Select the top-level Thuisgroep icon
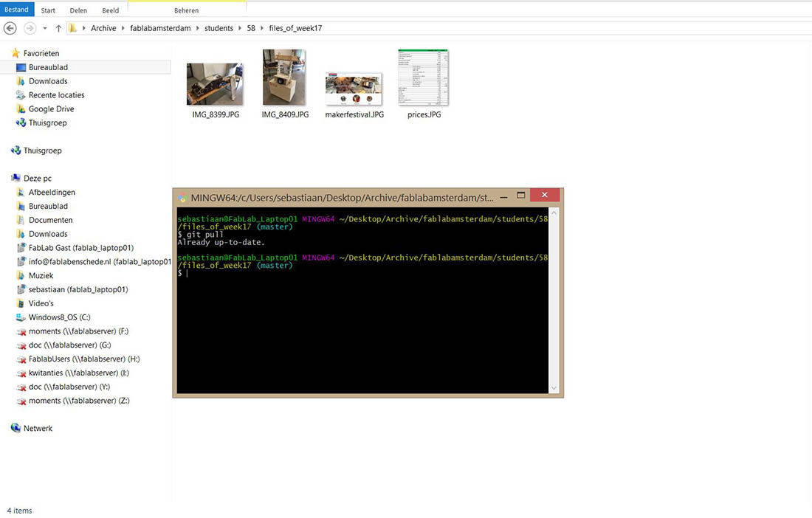This screenshot has height=518, width=812. 16,150
